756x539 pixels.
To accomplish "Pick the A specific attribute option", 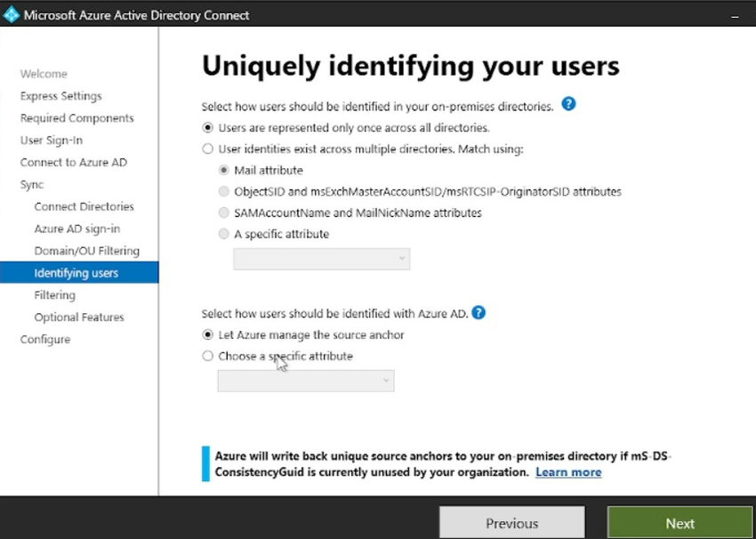I will (x=223, y=234).
